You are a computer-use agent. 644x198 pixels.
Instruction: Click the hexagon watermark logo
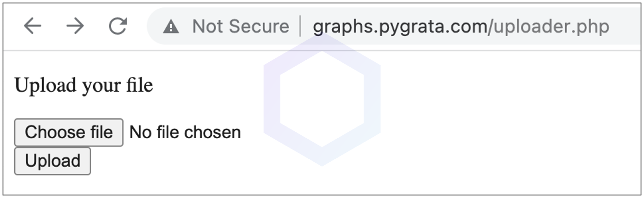tap(322, 100)
